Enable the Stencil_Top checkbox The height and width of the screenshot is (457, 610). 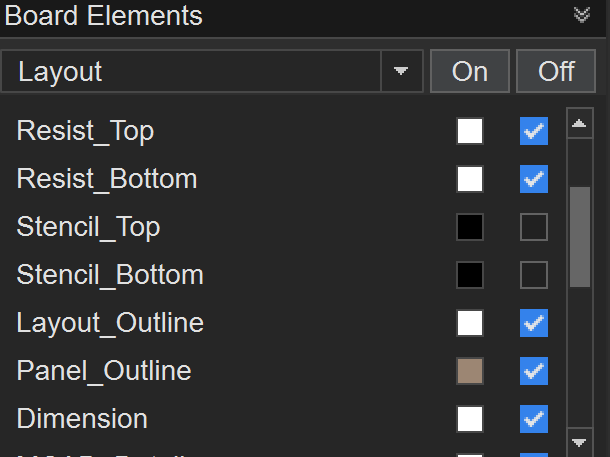click(x=534, y=227)
